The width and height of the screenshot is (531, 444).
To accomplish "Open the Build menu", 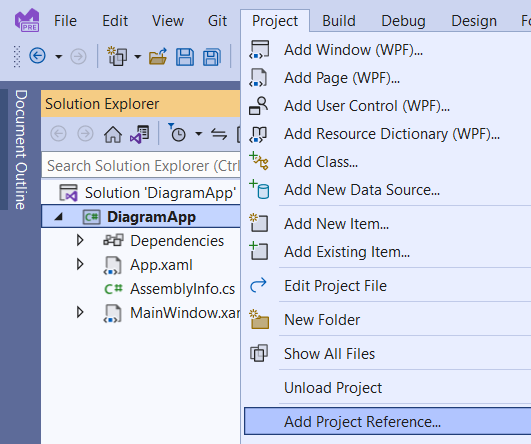I will tap(339, 21).
